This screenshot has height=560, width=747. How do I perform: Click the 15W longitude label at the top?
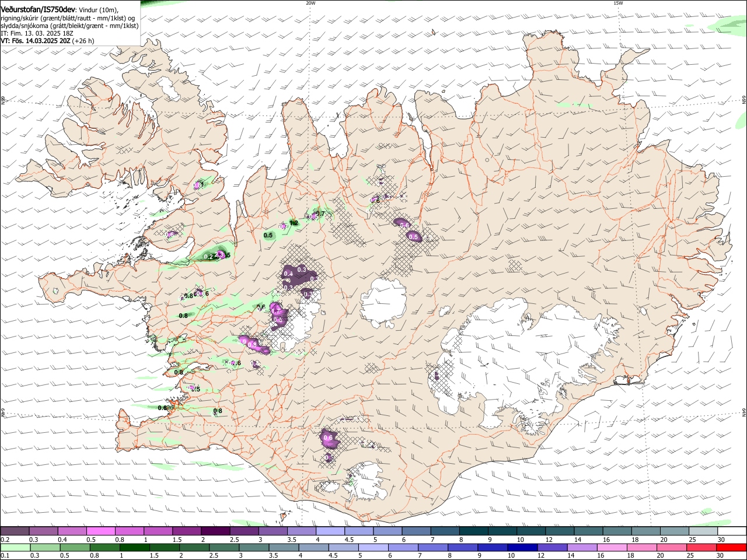click(x=619, y=3)
